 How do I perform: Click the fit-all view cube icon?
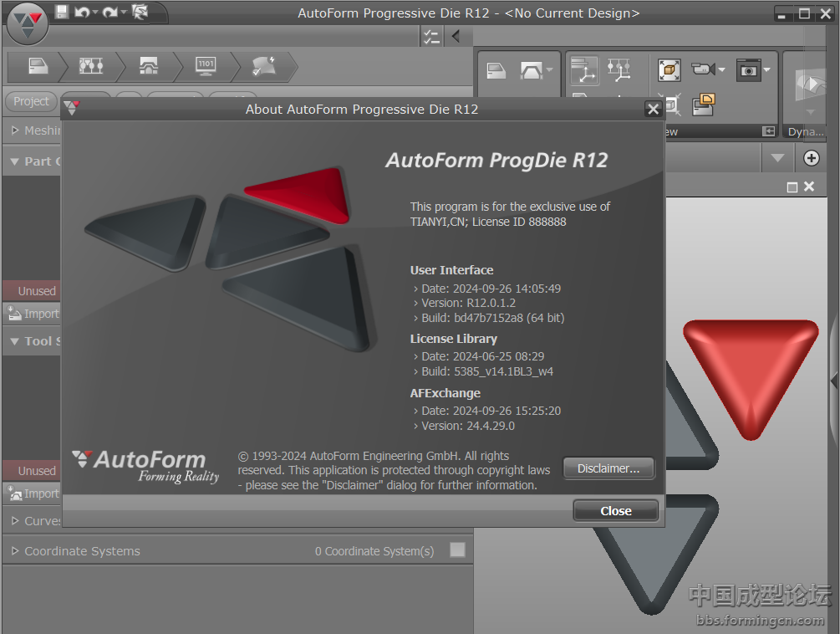tap(669, 70)
